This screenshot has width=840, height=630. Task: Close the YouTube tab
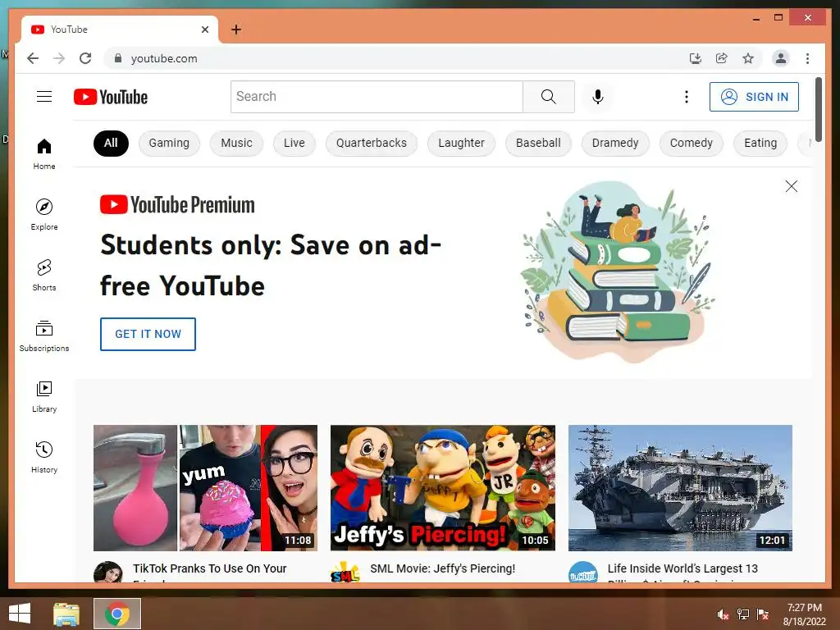pos(204,30)
